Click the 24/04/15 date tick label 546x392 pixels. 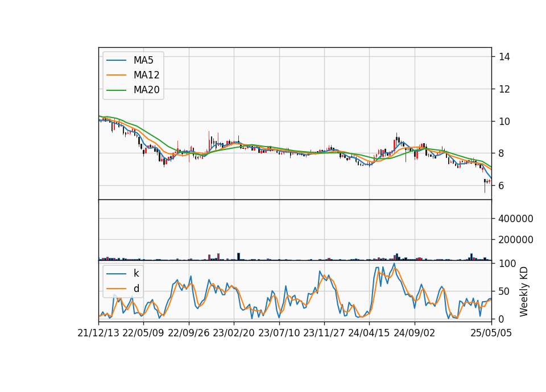369,333
